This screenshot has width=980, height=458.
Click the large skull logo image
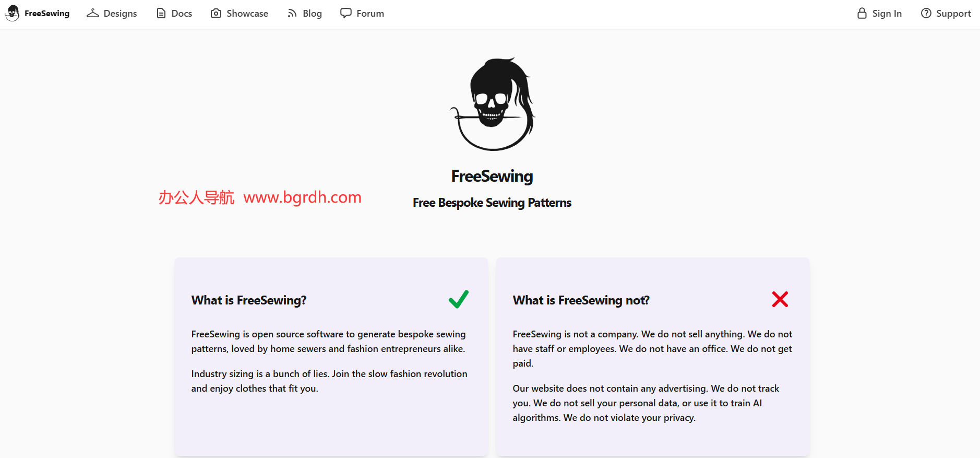pos(492,104)
